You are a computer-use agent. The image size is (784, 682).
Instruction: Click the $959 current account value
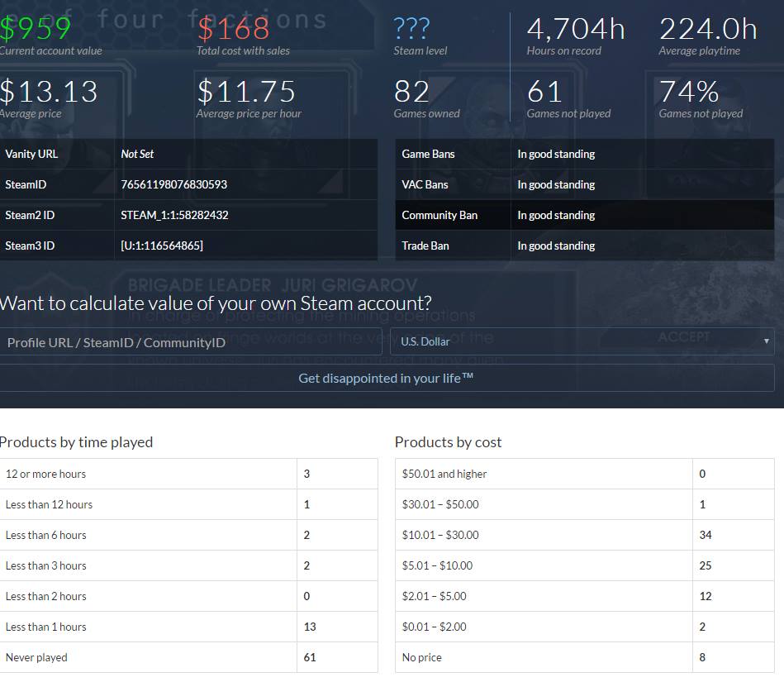tap(35, 29)
